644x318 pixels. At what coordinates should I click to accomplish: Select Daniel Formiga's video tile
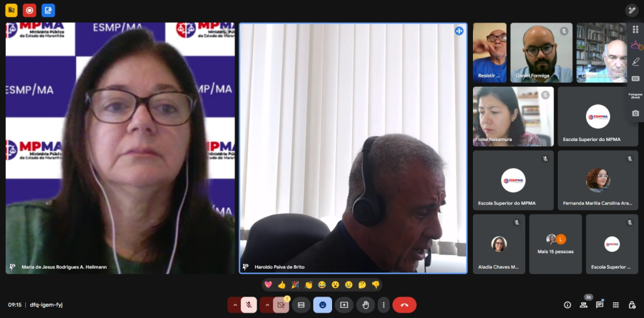(x=541, y=53)
